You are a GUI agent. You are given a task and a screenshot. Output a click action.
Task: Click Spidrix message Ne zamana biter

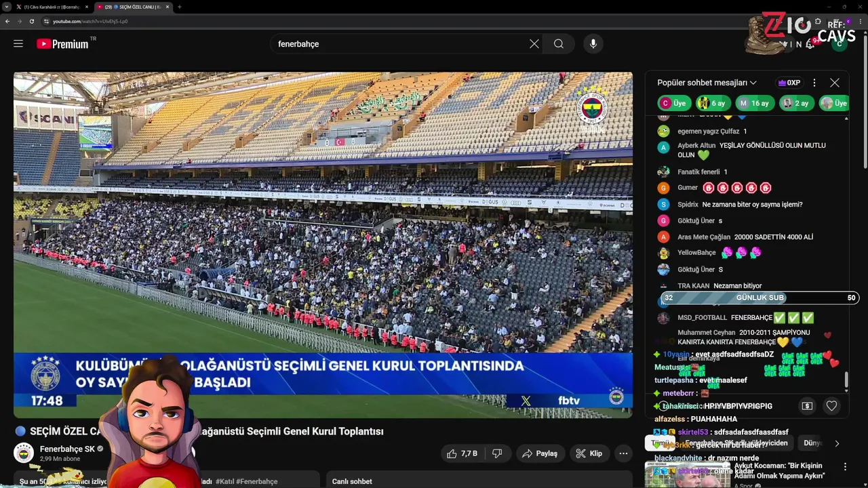tap(752, 205)
